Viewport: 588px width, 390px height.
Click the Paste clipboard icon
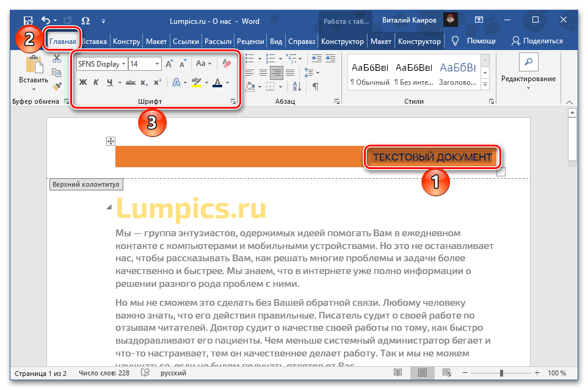pyautogui.click(x=34, y=65)
